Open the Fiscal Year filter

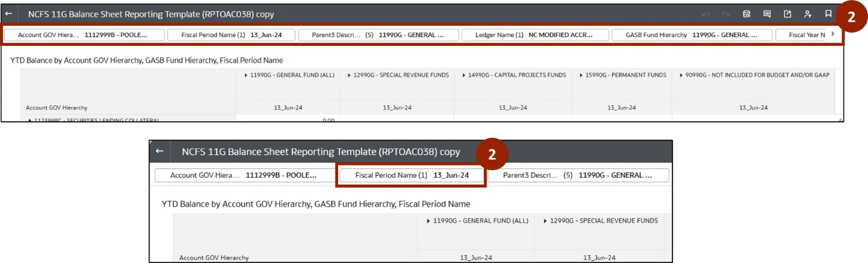[x=801, y=35]
